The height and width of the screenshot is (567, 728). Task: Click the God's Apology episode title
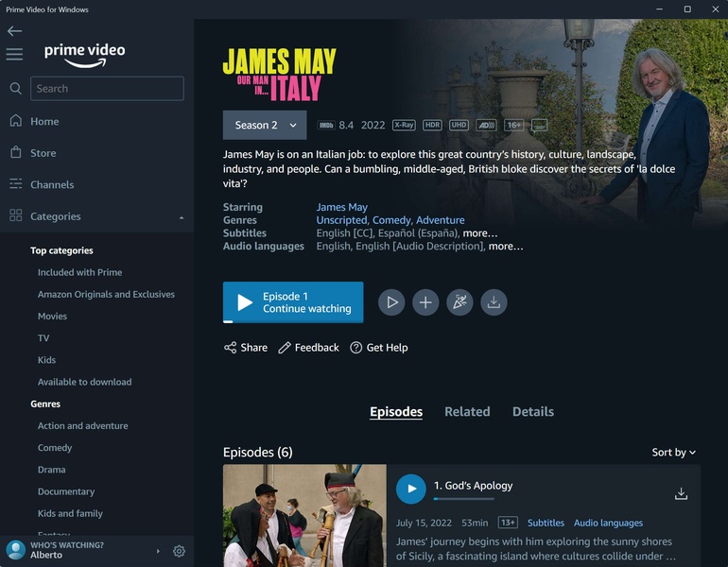(473, 486)
